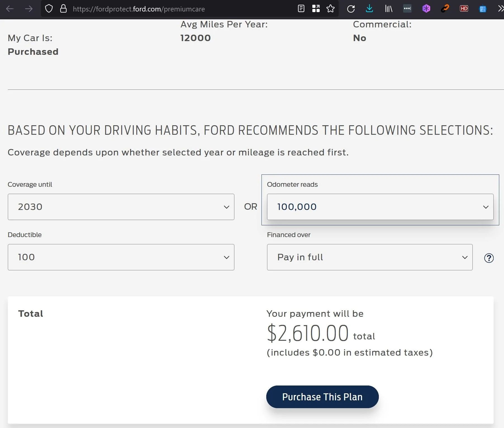Bookmark this page with the star icon
The height and width of the screenshot is (428, 504).
click(x=331, y=9)
